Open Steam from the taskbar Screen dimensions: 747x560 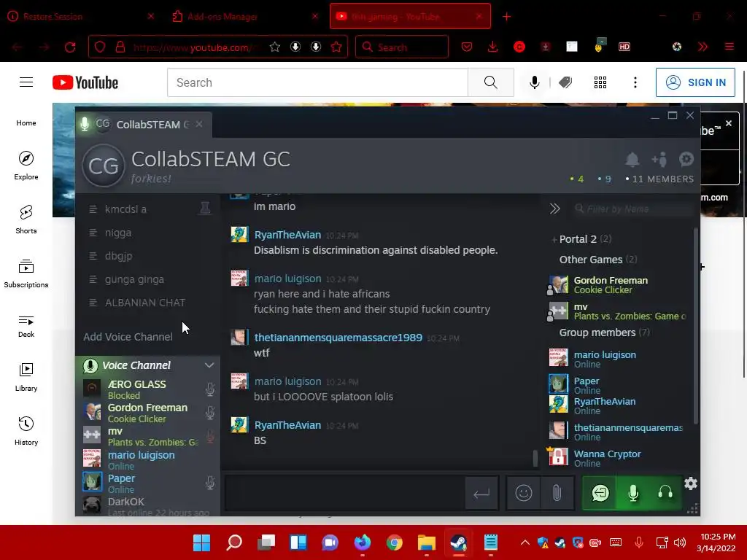pos(458,542)
